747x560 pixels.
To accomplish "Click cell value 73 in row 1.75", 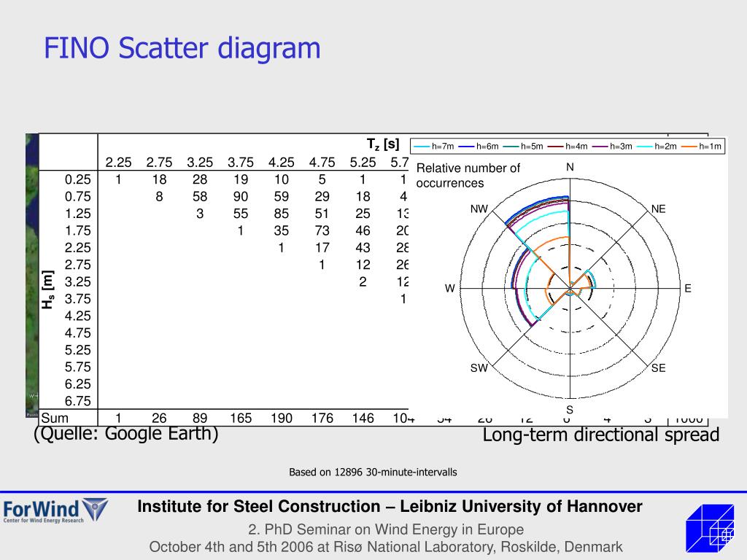I will pos(322,231).
